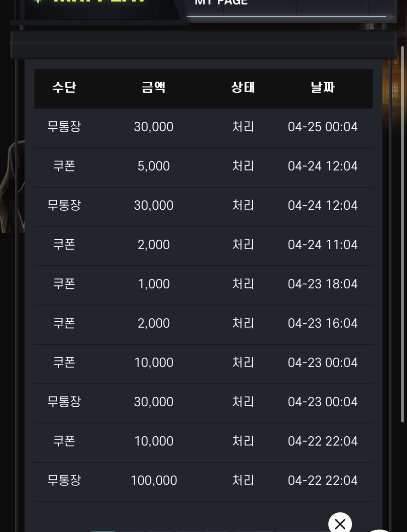Click 처리 status in the 100,000 row
407x532 pixels.
tap(243, 480)
